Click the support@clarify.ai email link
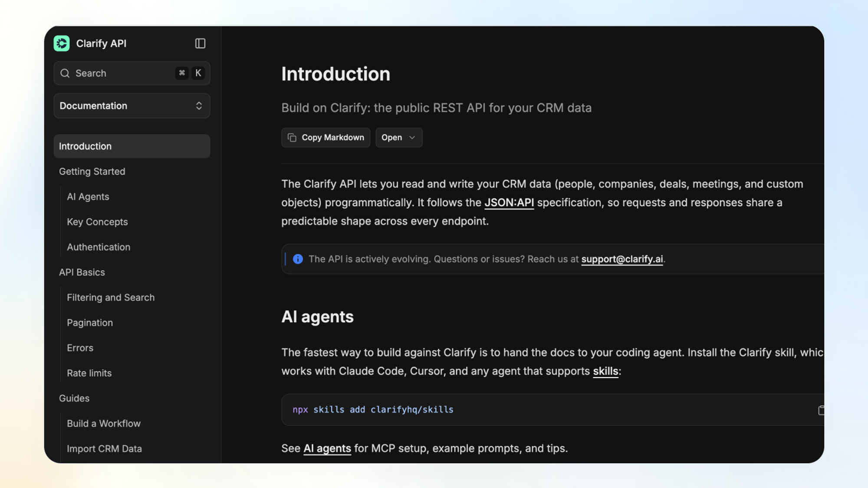 [x=622, y=259]
